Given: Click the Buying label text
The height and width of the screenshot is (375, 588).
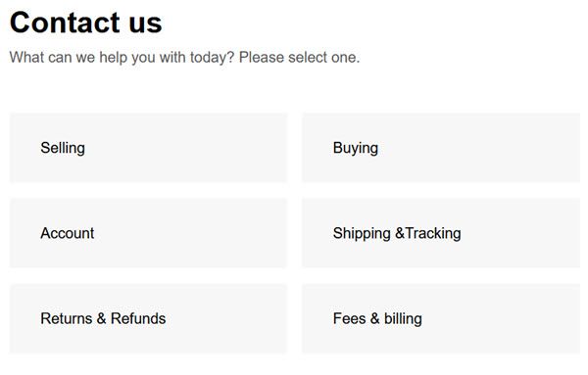Looking at the screenshot, I should [356, 148].
